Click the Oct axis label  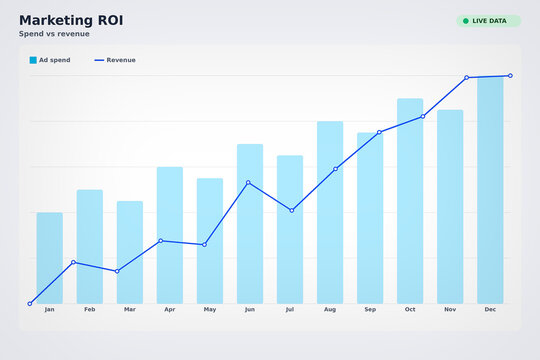coord(410,309)
